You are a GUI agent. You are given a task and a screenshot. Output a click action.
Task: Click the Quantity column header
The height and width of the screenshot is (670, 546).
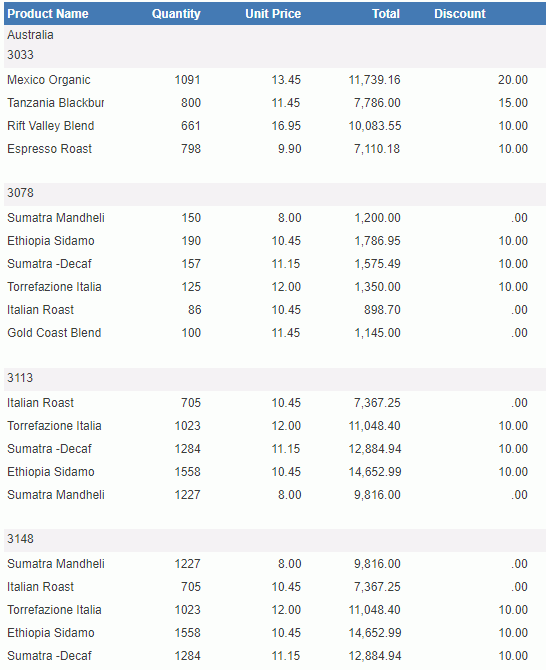(x=176, y=14)
